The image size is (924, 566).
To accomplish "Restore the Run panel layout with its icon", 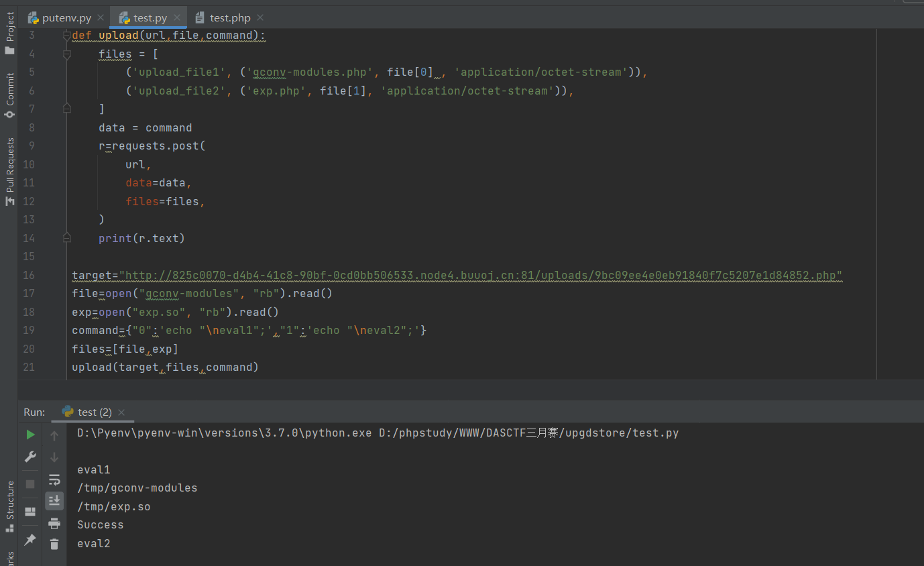I will (x=30, y=512).
